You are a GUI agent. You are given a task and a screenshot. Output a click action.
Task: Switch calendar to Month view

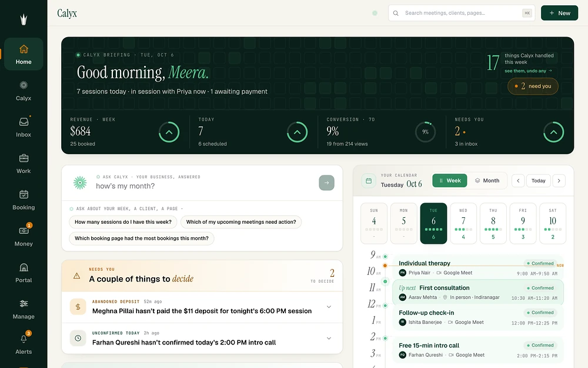pos(487,181)
